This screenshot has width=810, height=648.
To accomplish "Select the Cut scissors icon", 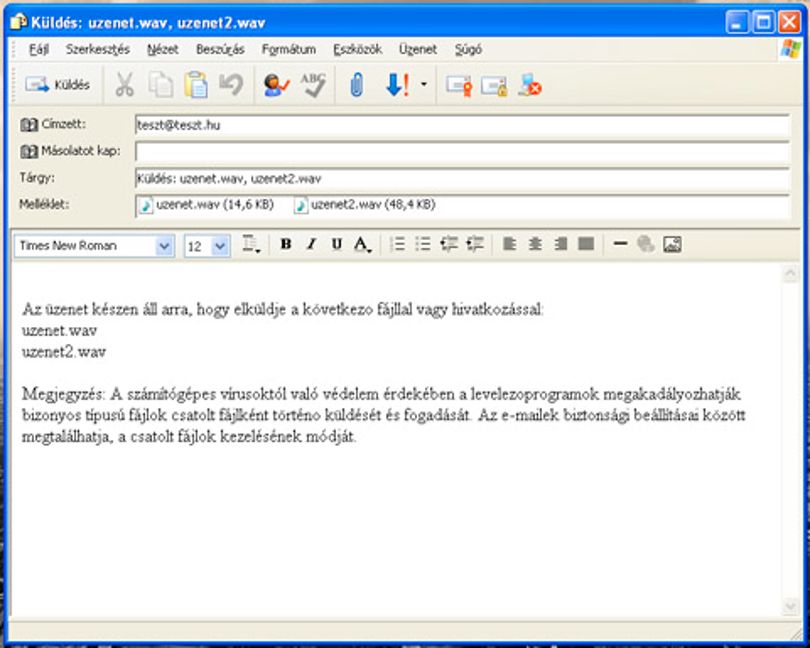I will click(x=124, y=85).
